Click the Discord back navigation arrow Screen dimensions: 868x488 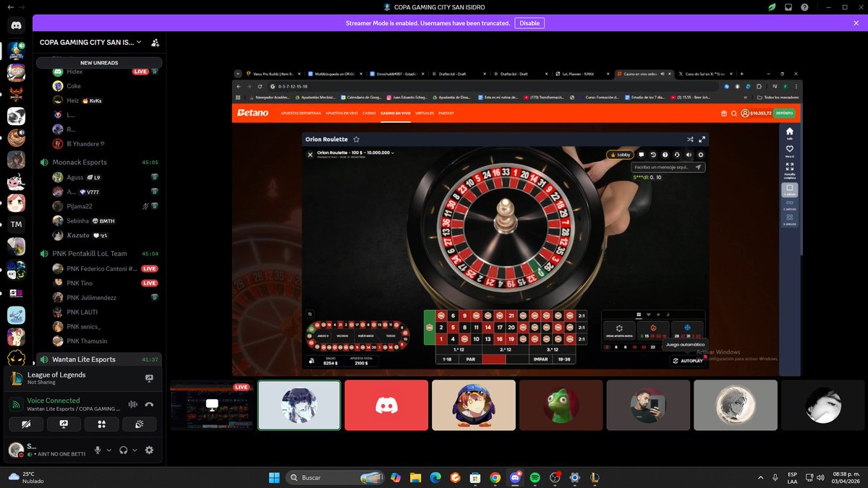(9, 7)
